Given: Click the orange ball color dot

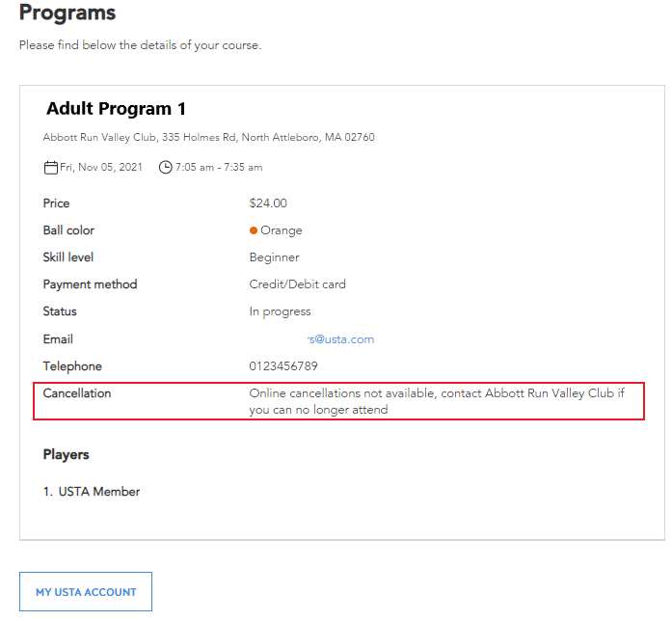Looking at the screenshot, I should point(254,230).
